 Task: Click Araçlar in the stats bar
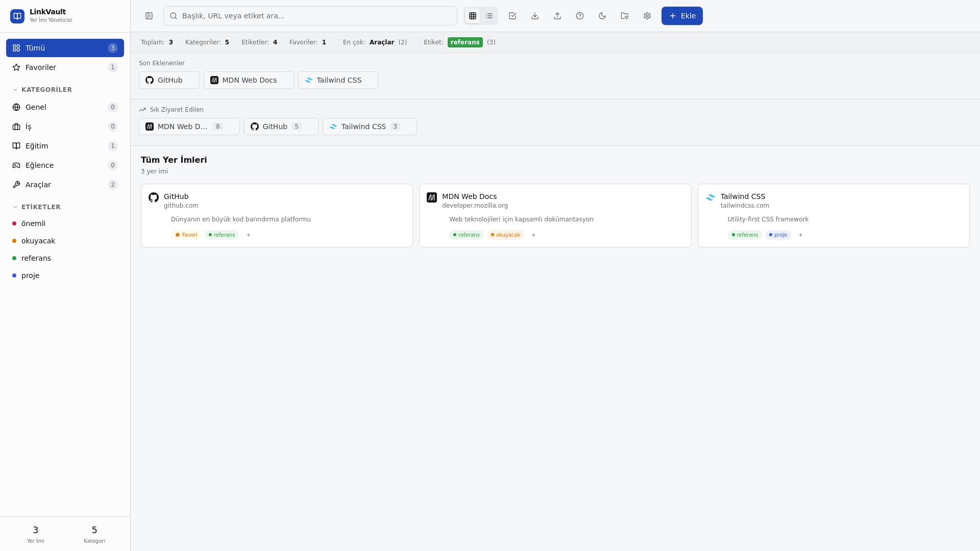click(382, 42)
